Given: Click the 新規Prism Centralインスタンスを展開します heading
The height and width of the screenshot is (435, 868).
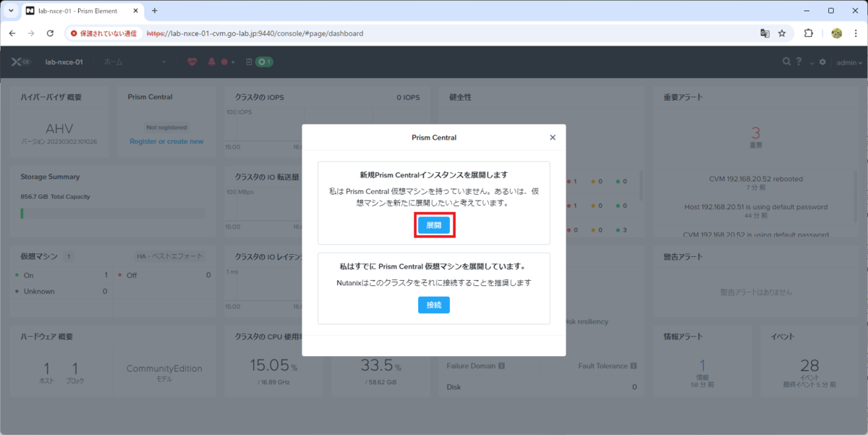Looking at the screenshot, I should coord(434,175).
